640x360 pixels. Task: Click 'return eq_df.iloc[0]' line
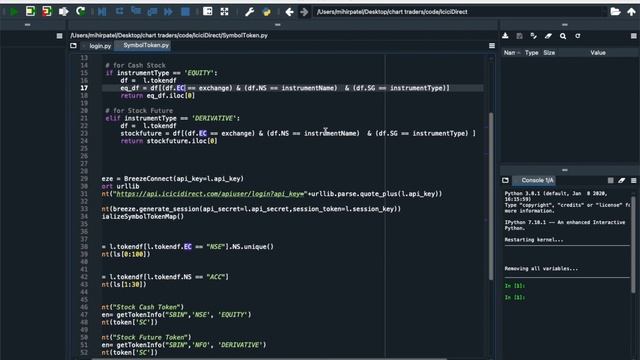pos(158,96)
